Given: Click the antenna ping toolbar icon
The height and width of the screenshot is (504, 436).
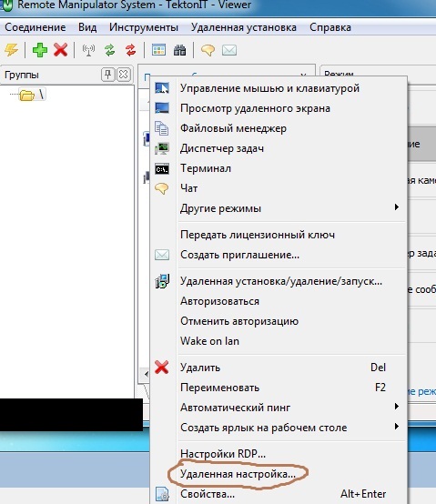Looking at the screenshot, I should pyautogui.click(x=88, y=50).
